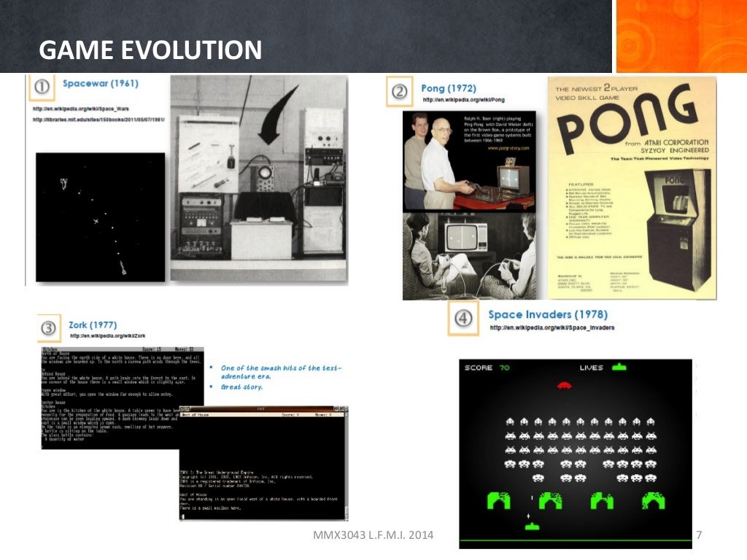The width and height of the screenshot is (747, 560).
Task: Open the Wikipedia Pong link
Action: [463, 99]
